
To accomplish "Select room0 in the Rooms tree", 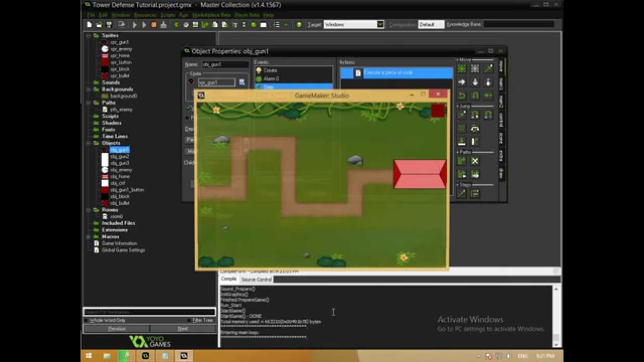I will [x=116, y=217].
